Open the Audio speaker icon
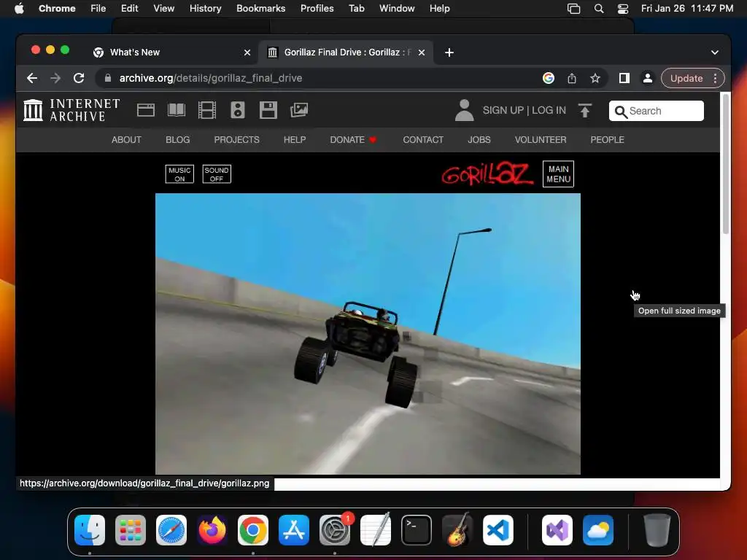Viewport: 747px width, 560px height. [238, 110]
